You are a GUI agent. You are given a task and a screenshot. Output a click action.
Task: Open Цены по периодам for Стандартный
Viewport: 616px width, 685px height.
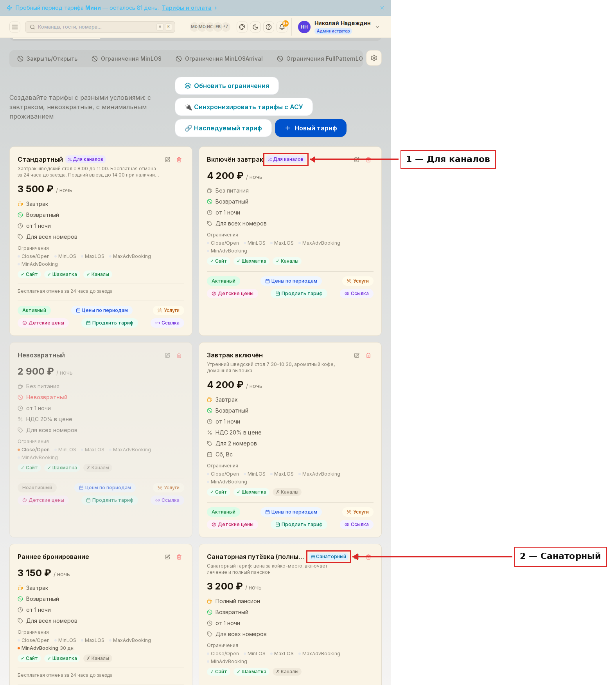tap(102, 310)
